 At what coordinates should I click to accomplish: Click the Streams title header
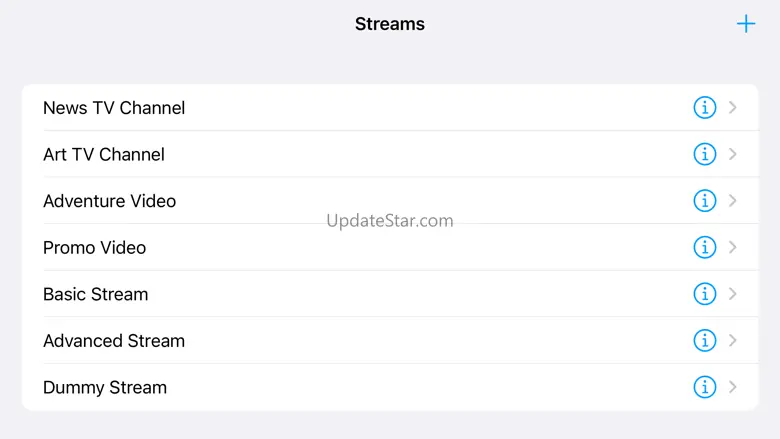click(x=390, y=24)
